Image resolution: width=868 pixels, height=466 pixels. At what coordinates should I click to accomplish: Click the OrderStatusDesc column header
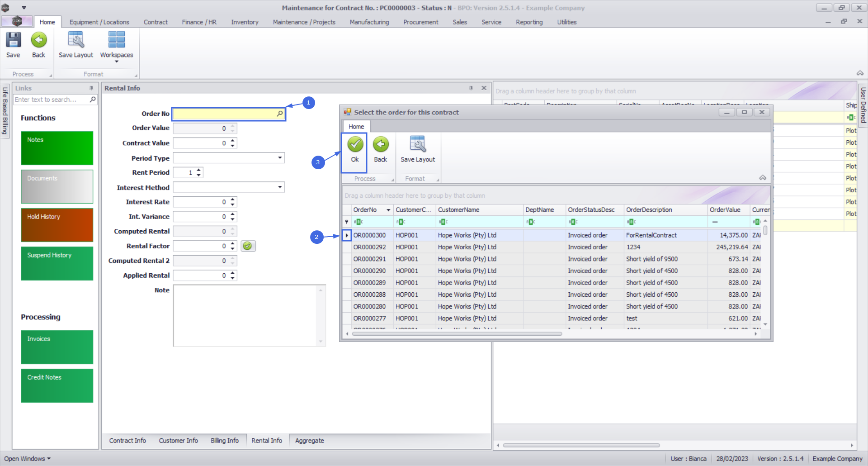pyautogui.click(x=594, y=210)
